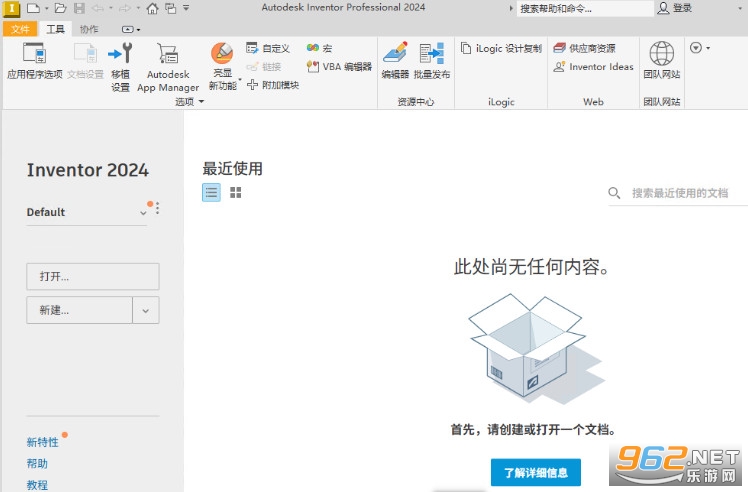Sign in via the 登录 user icon
The height and width of the screenshot is (492, 748).
coord(674,8)
